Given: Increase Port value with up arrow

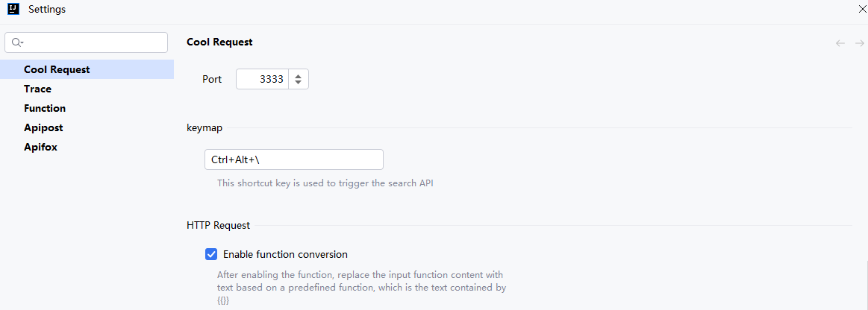Looking at the screenshot, I should [299, 75].
